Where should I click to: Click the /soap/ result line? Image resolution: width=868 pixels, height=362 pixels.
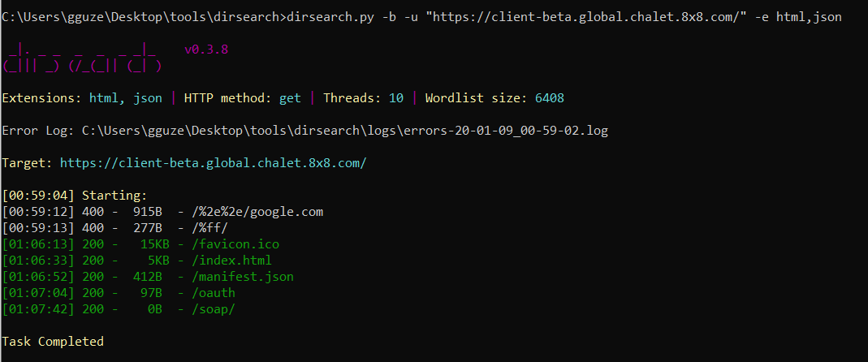click(119, 309)
